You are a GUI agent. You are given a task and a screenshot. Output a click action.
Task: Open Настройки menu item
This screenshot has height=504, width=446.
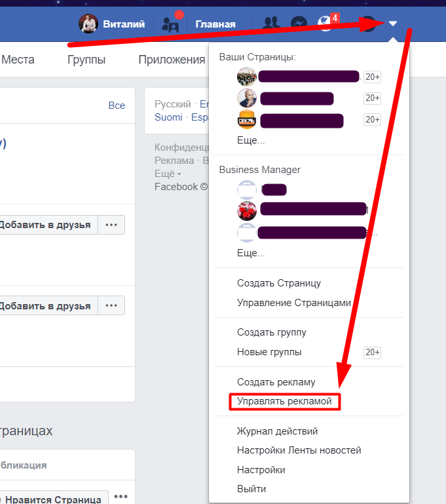(261, 470)
